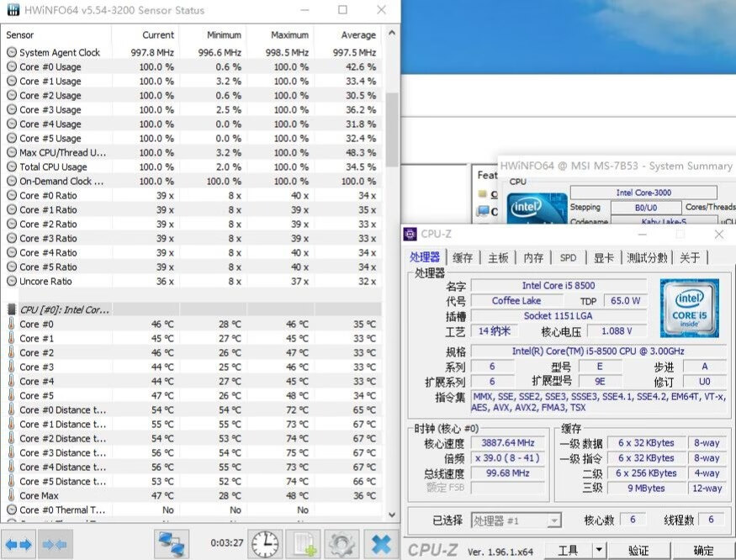The width and height of the screenshot is (736, 560).
Task: Click the remote monitoring network icon
Action: pos(172,544)
